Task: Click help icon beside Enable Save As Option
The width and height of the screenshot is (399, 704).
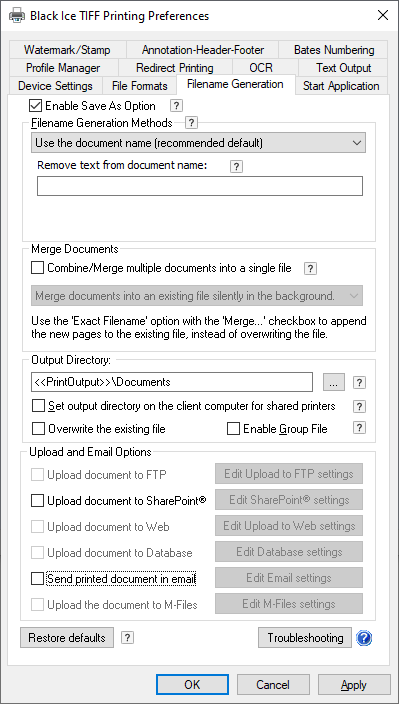Action: (x=177, y=106)
